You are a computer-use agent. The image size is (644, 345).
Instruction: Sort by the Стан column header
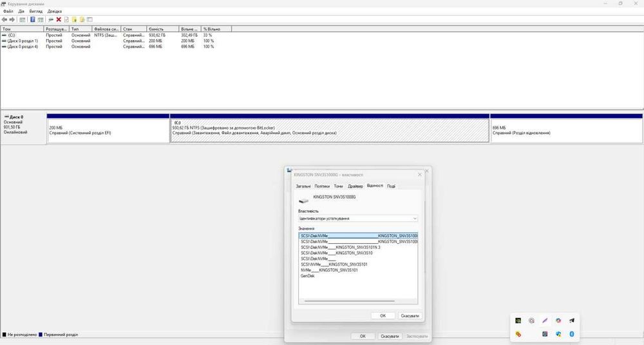[133, 29]
